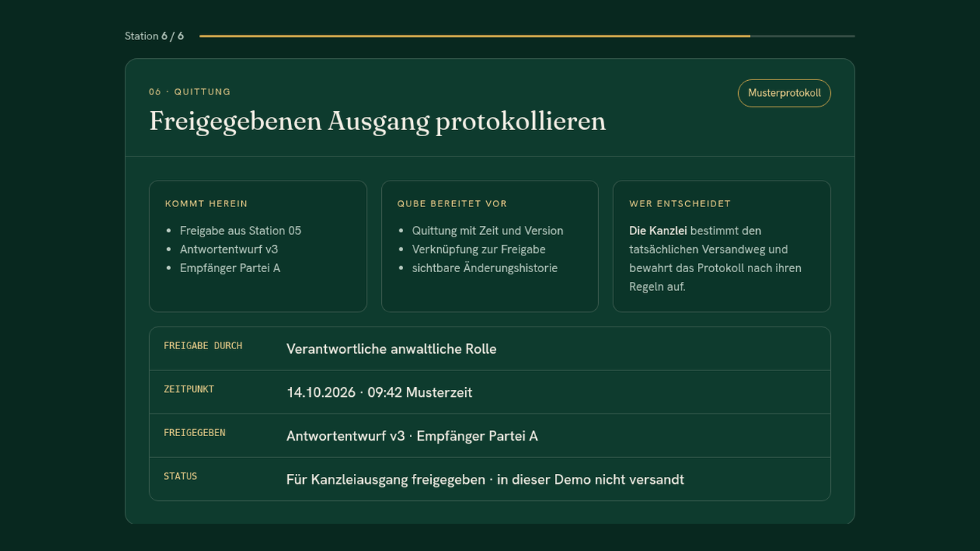The height and width of the screenshot is (551, 980).
Task: Click the 'QUBE BEREITET VOR' card title
Action: (x=452, y=203)
